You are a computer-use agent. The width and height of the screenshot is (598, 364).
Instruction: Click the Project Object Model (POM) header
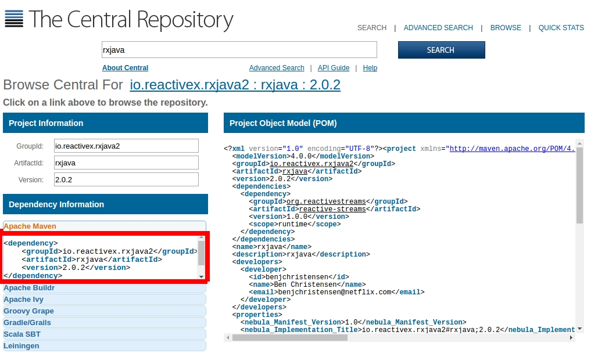[x=404, y=123]
